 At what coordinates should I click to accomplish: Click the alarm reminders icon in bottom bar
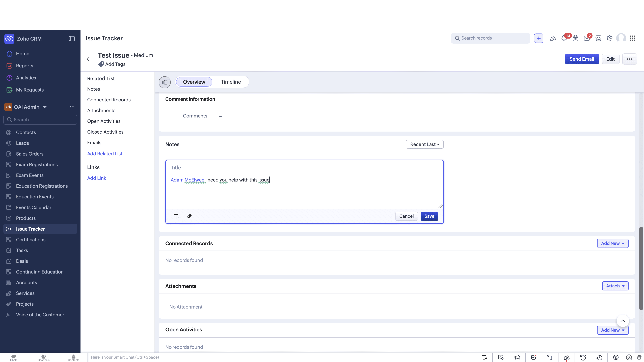coord(583,357)
